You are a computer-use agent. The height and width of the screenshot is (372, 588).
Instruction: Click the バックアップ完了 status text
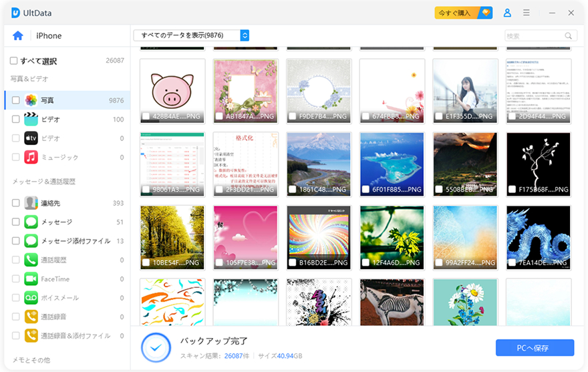[x=214, y=341]
